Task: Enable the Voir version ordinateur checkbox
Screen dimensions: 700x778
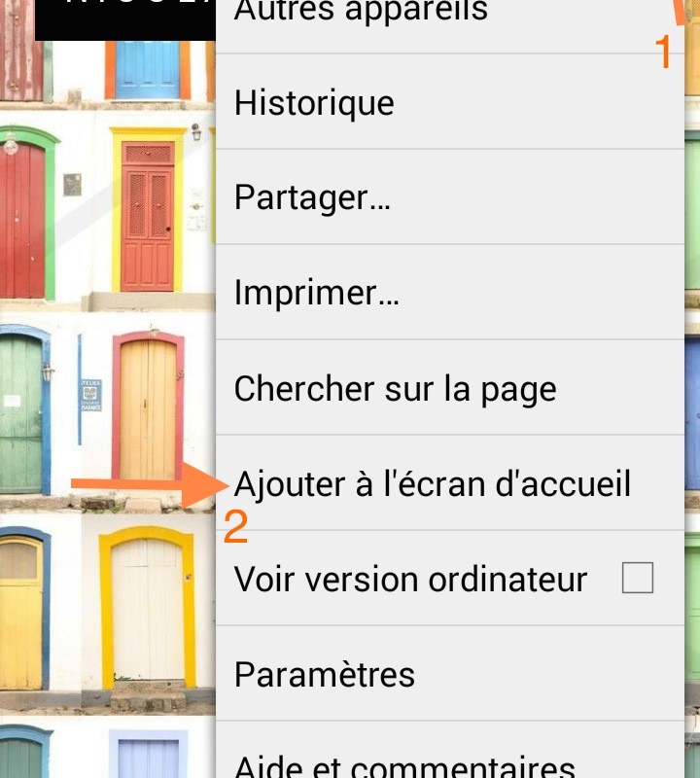Action: (x=638, y=578)
